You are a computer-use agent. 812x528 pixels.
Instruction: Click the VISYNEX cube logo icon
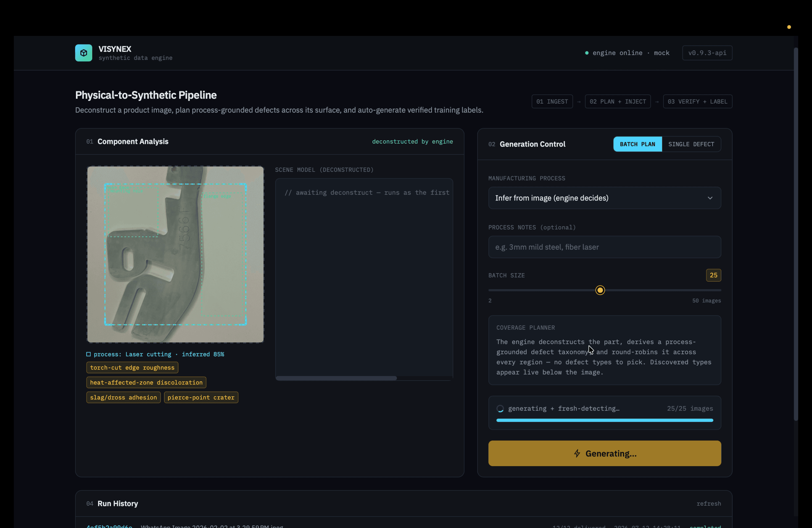[x=84, y=53]
